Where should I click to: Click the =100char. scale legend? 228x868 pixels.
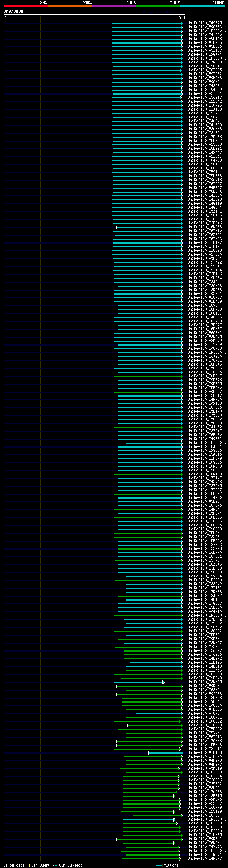pos(170,865)
